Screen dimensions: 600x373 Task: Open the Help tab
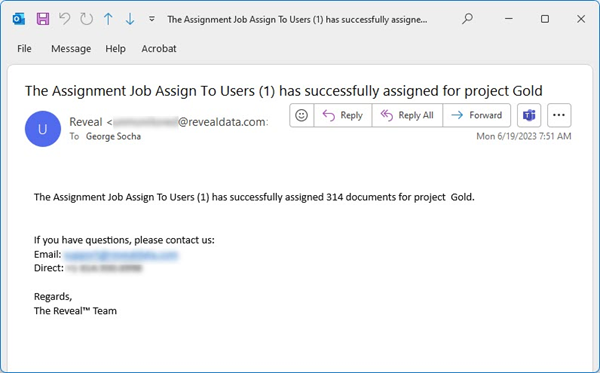(116, 49)
